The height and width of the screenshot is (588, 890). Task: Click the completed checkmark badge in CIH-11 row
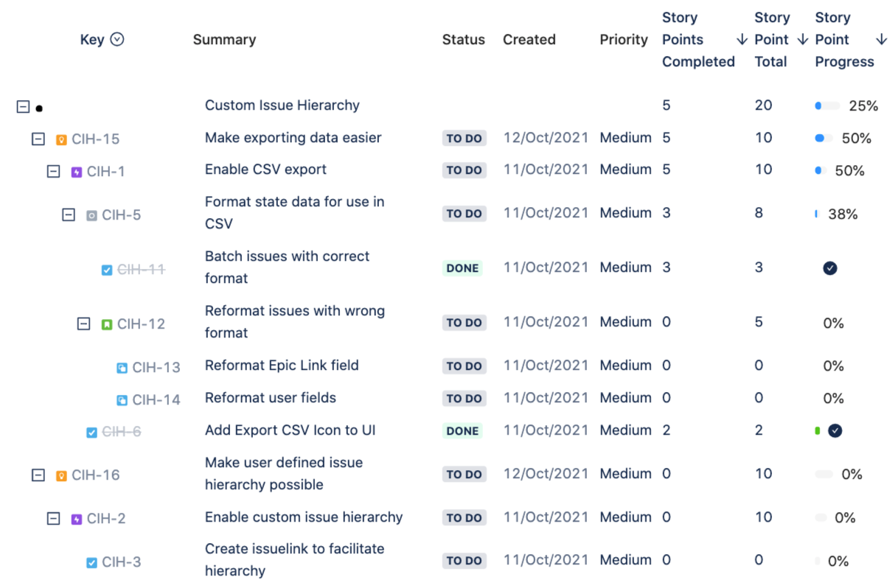tap(830, 268)
